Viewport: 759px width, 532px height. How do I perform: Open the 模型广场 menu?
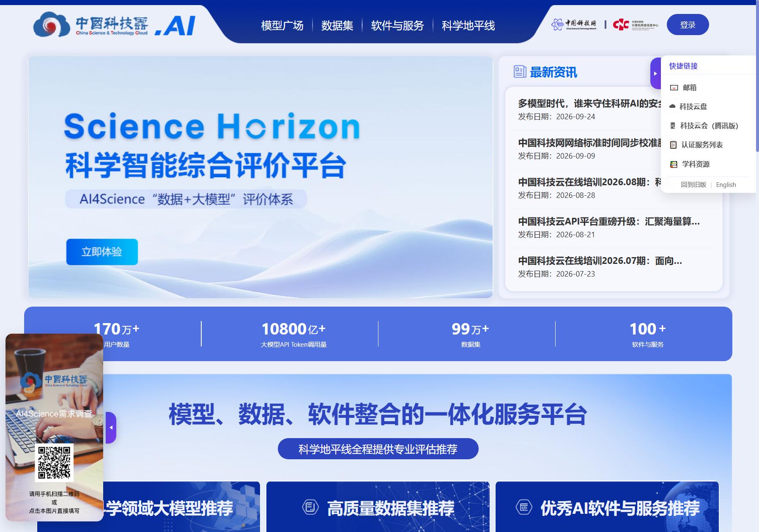click(282, 25)
